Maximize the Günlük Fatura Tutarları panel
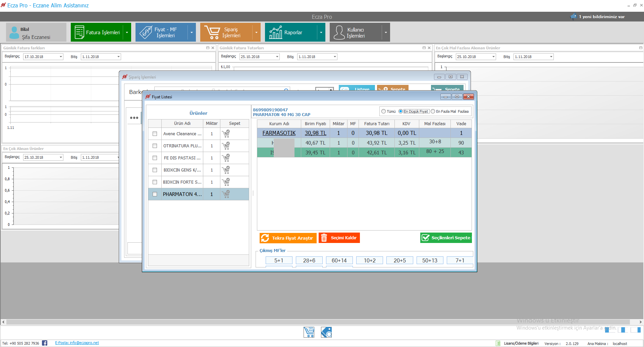644x347 pixels. pos(424,48)
